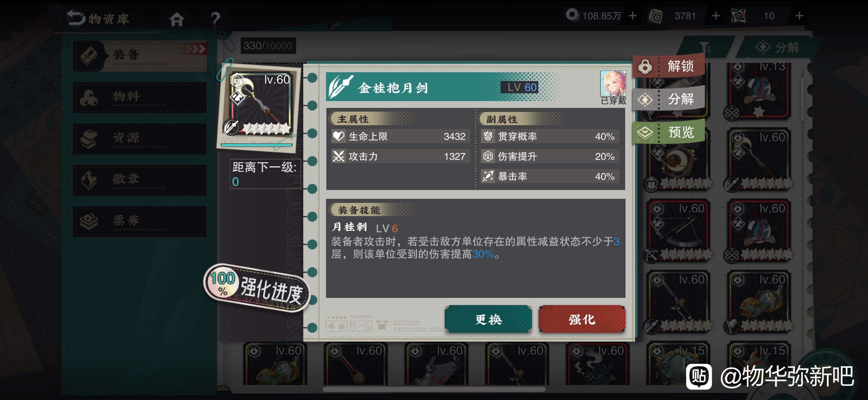Click the 更换 replace button

(488, 319)
